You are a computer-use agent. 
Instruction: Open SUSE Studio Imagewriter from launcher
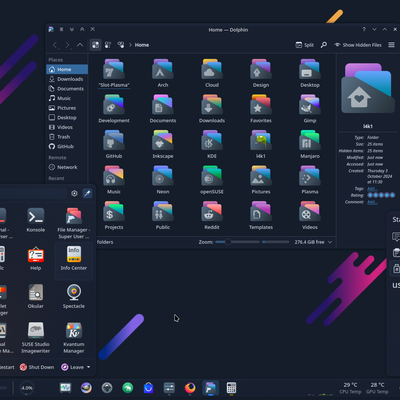click(36, 337)
